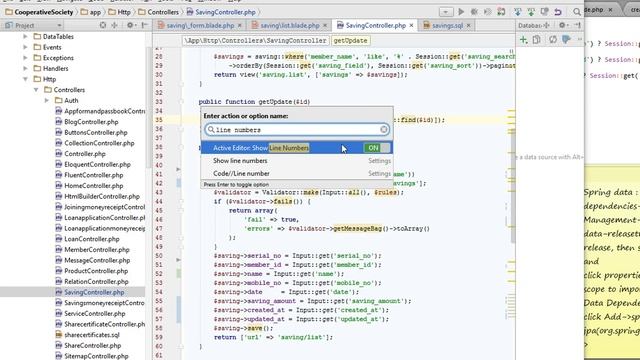Collapse the Controllers folder
The height and width of the screenshot is (360, 640).
click(36, 89)
